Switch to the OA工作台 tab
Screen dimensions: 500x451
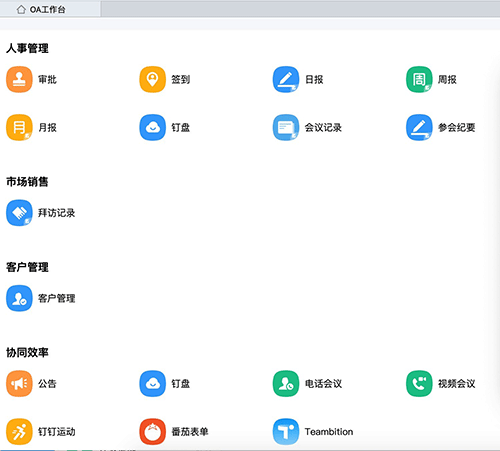pyautogui.click(x=50, y=9)
